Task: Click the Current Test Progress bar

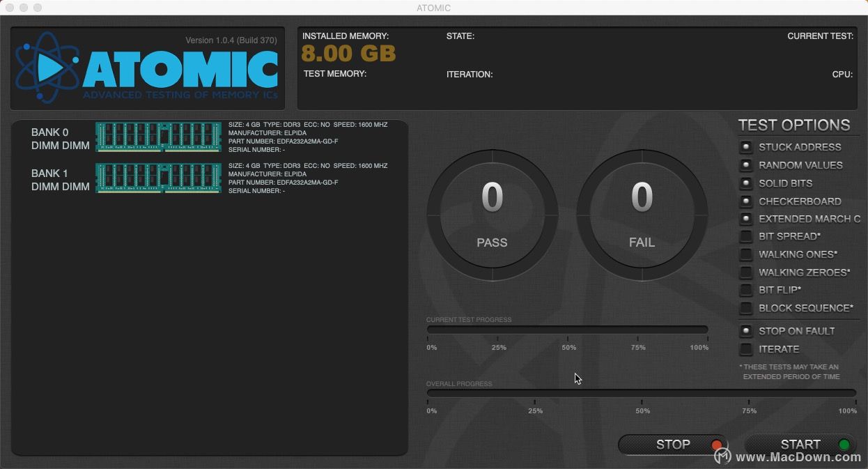Action: [567, 330]
